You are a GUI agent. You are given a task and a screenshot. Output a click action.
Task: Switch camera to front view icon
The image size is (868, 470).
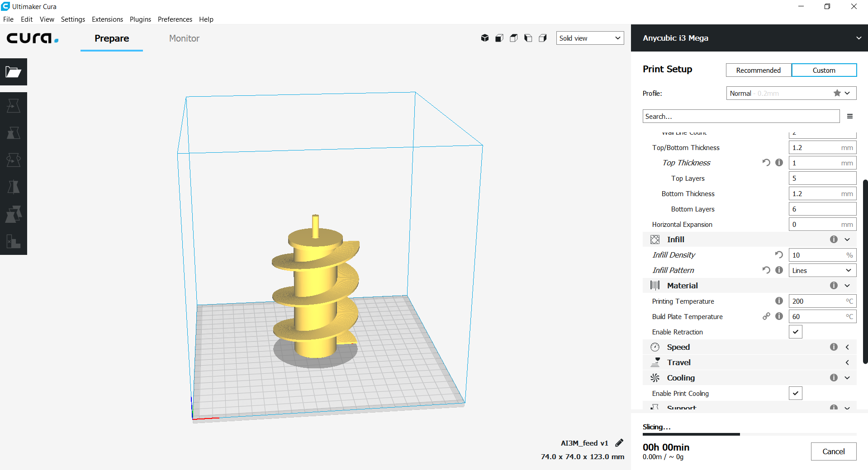pyautogui.click(x=499, y=38)
